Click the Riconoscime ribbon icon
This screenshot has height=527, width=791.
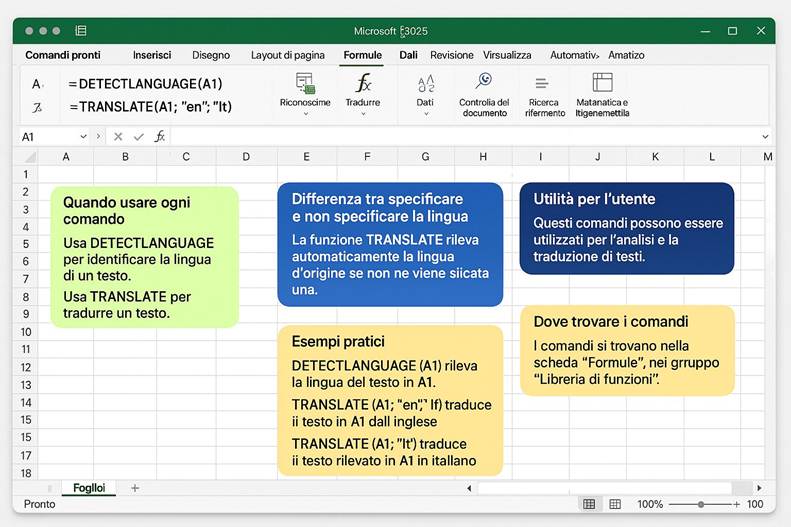[305, 83]
